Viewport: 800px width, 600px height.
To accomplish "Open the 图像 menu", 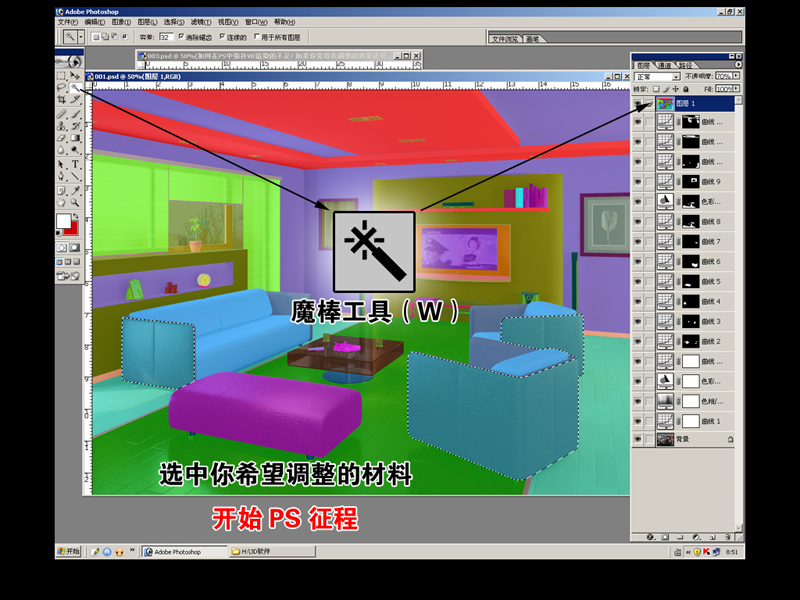I will coord(121,22).
